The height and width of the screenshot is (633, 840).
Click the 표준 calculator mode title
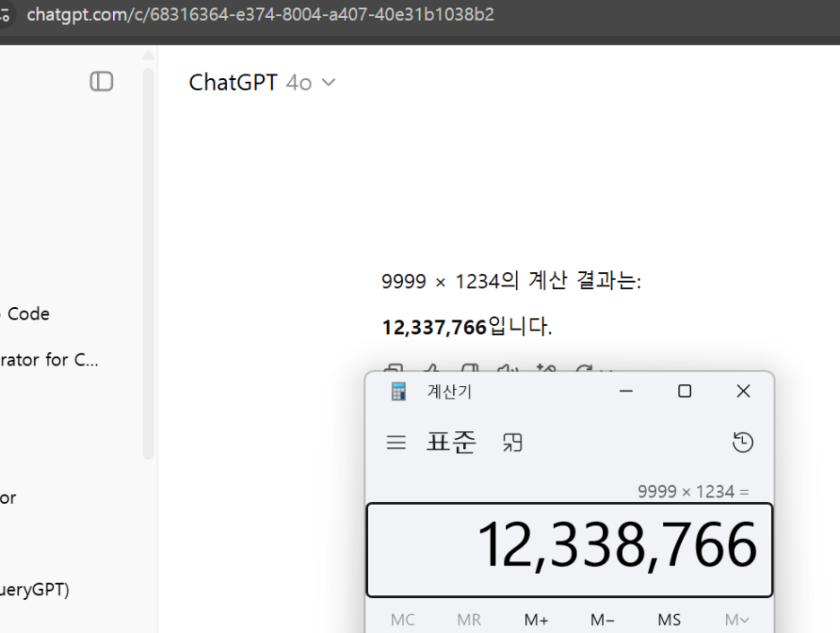point(451,442)
